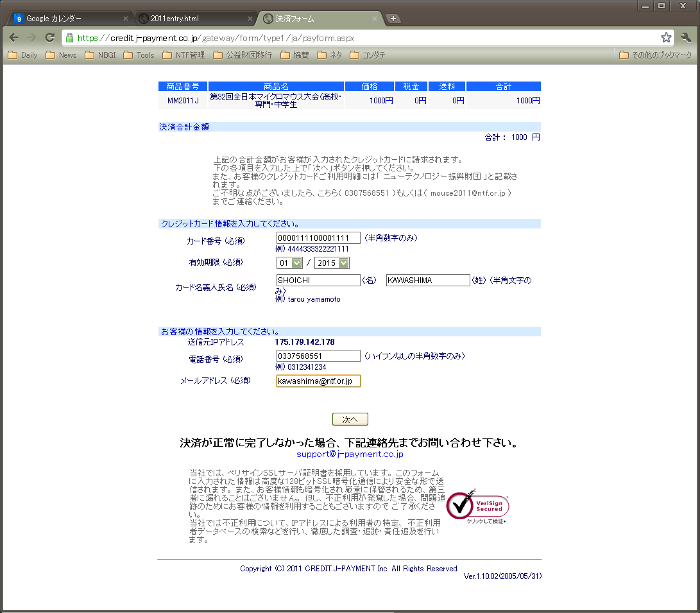Open the expiry month dropdown showing 01
The height and width of the screenshot is (613, 700).
tap(289, 263)
